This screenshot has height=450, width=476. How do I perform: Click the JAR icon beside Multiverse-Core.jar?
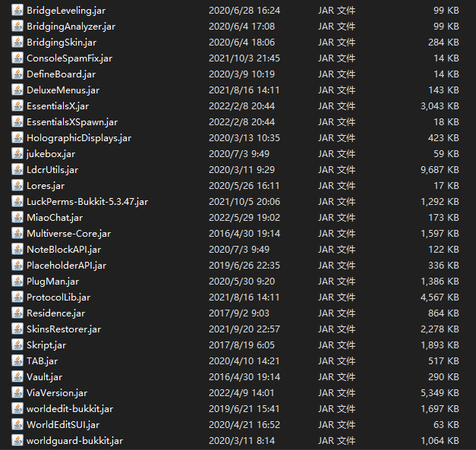17,233
